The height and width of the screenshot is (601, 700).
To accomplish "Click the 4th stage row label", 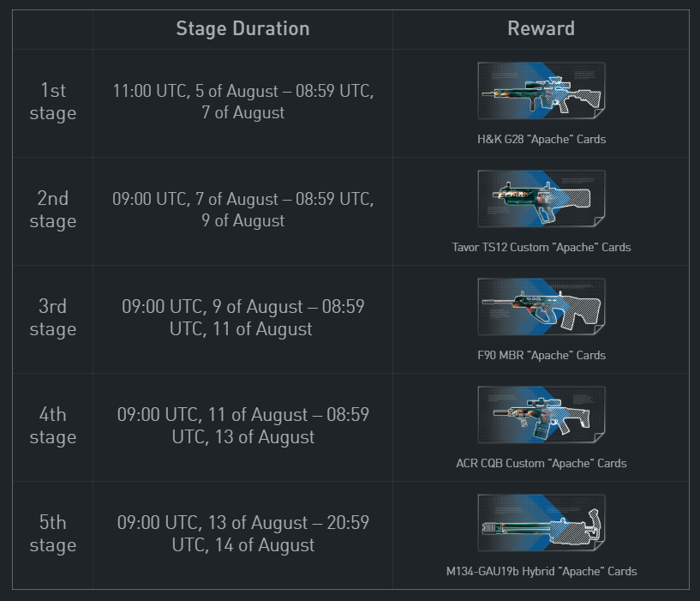I will tap(52, 426).
